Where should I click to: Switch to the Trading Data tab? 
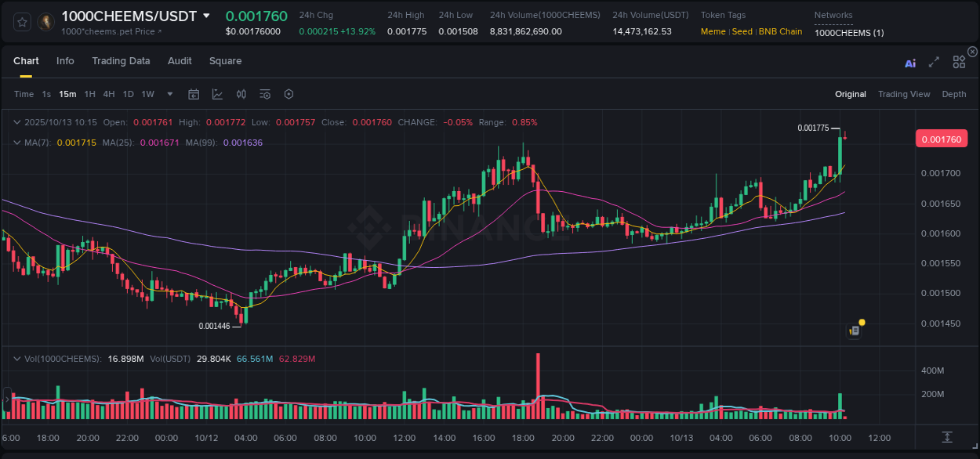click(121, 61)
